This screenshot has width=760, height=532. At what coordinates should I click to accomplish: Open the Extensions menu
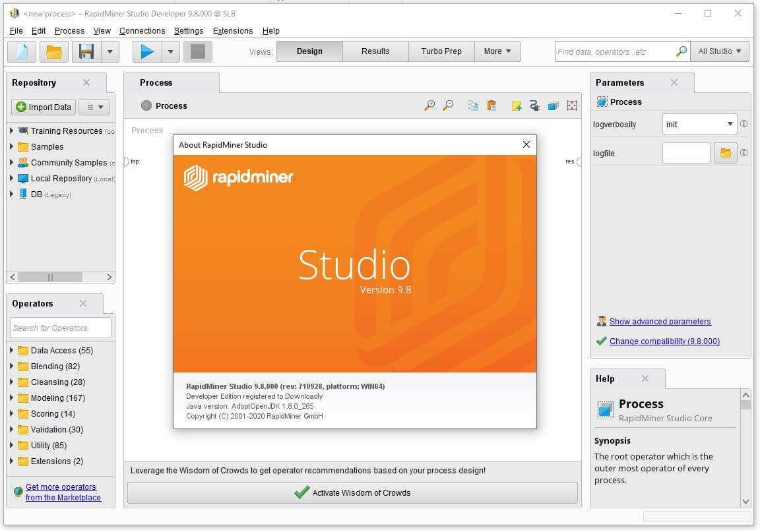pos(232,30)
